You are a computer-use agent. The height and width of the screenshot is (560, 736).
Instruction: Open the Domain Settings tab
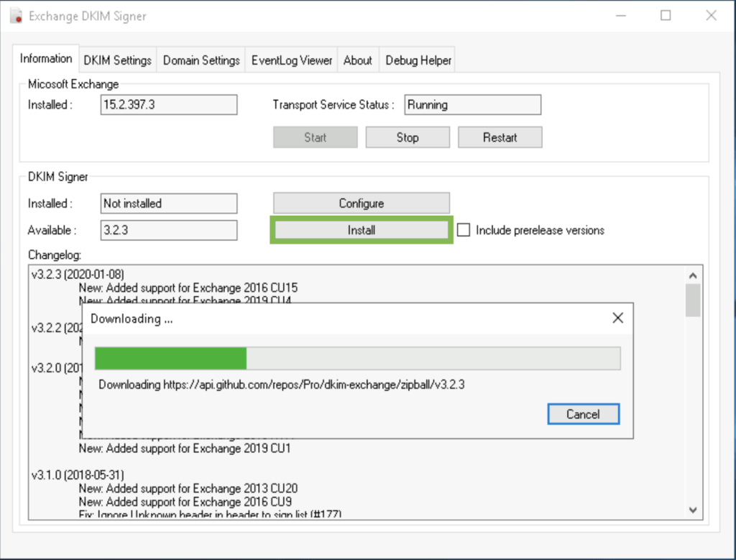click(x=201, y=60)
